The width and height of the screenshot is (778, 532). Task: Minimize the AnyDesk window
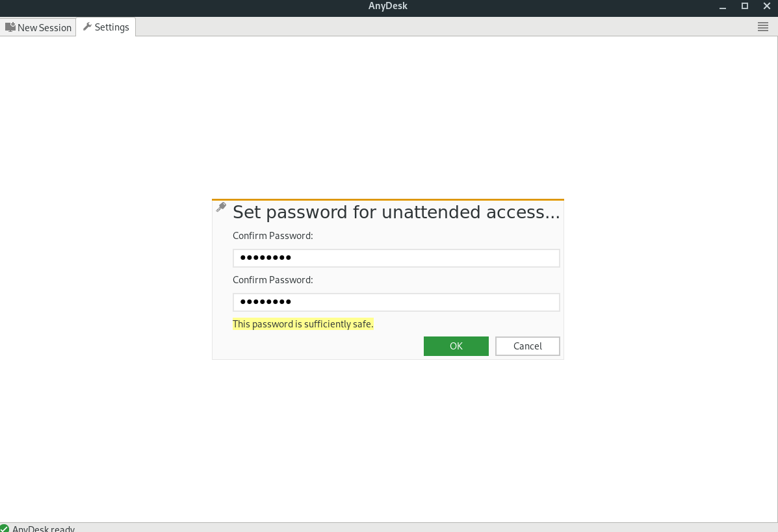(x=723, y=6)
